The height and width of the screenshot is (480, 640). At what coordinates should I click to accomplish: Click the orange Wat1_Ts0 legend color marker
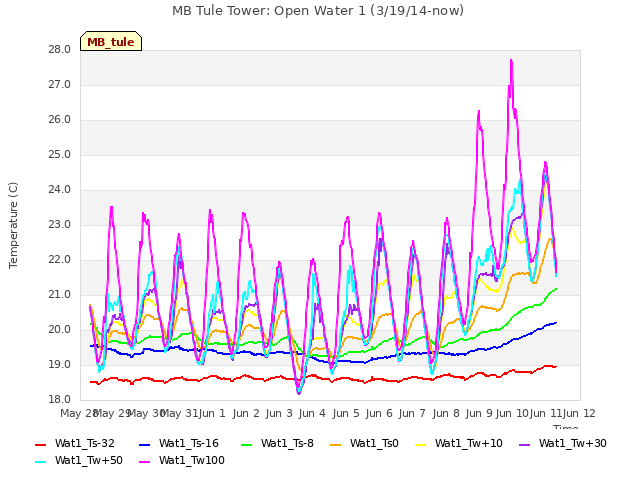(336, 444)
